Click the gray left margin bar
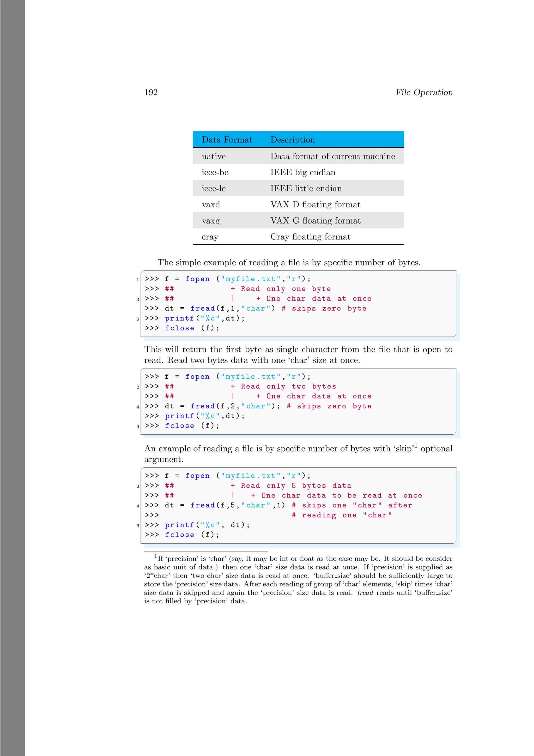 pyautogui.click(x=13, y=378)
